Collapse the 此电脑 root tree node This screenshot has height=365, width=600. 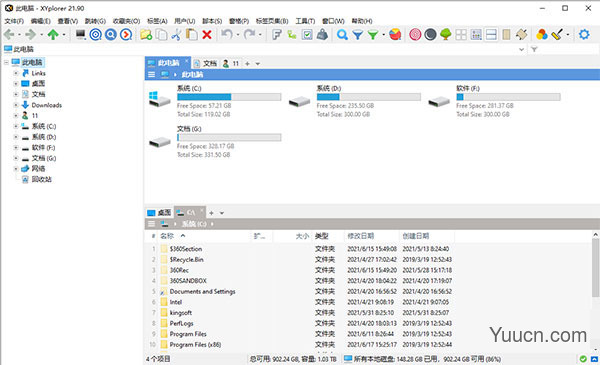click(7, 62)
